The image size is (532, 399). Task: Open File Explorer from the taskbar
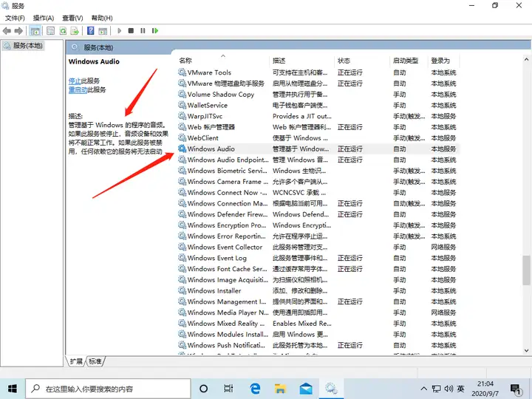[x=280, y=389]
